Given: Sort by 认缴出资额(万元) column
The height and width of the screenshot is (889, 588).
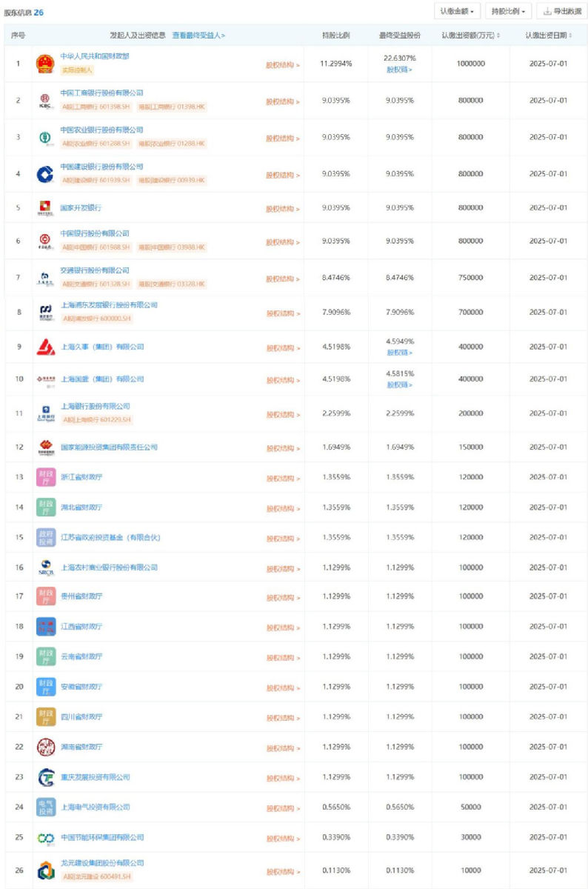Looking at the screenshot, I should pos(470,35).
